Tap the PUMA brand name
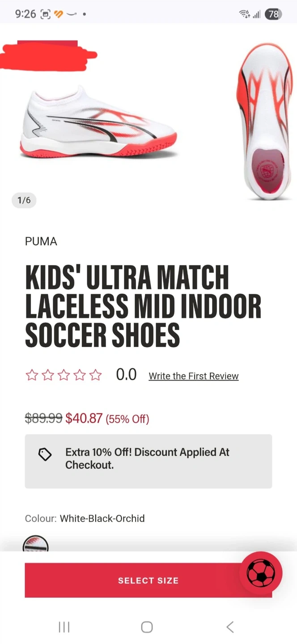 coord(41,241)
